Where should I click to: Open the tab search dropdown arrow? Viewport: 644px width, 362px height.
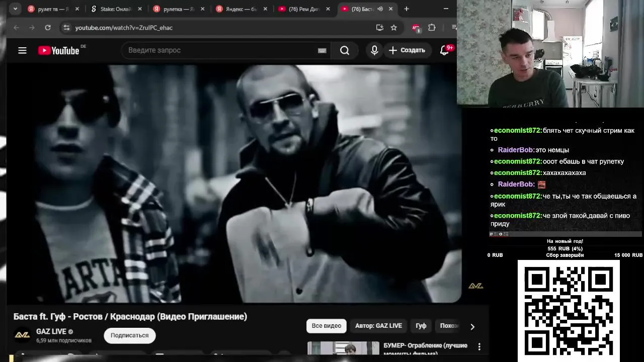tap(15, 9)
